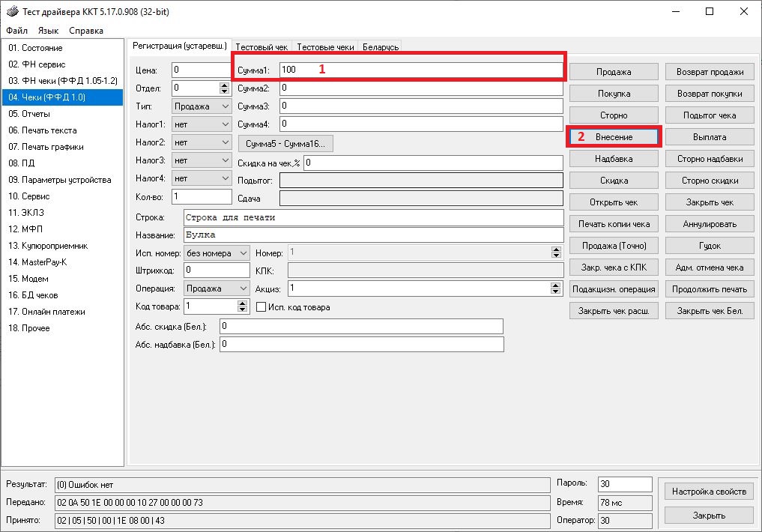Enable the 'Исп. код товара' checkbox
Screen dimensions: 762x532
(261, 307)
